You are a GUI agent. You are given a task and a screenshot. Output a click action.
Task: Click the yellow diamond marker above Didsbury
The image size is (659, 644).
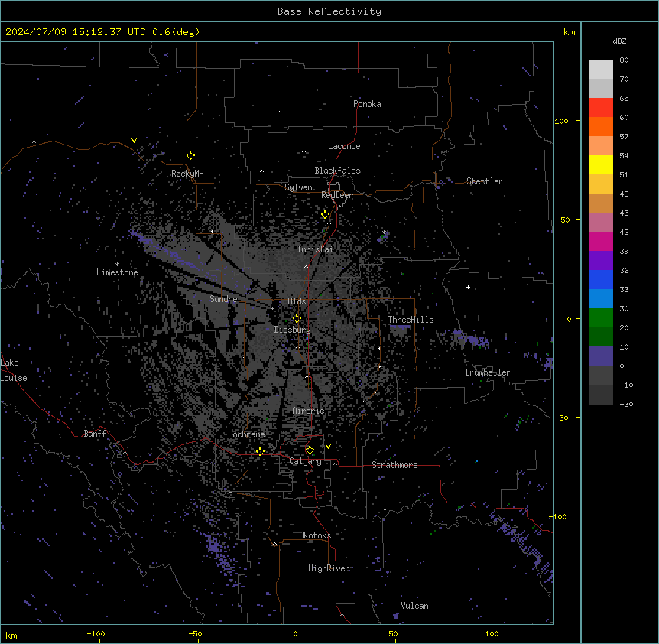[x=297, y=319]
